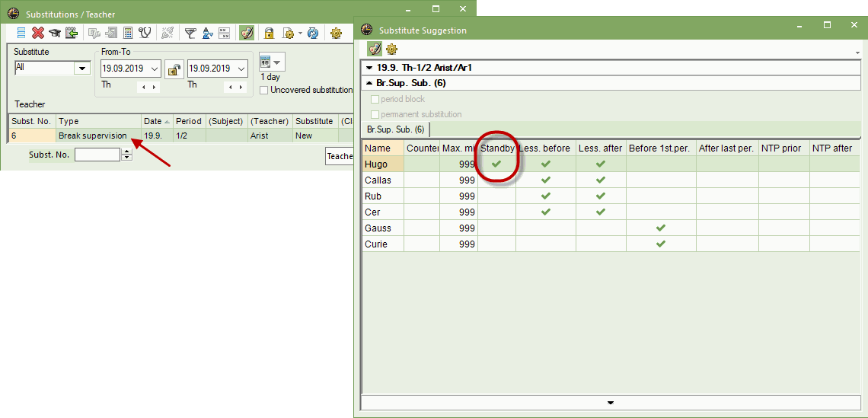Open settings gear in Substitute Suggestion window
Viewport: 868px width, 418px height.
point(392,49)
